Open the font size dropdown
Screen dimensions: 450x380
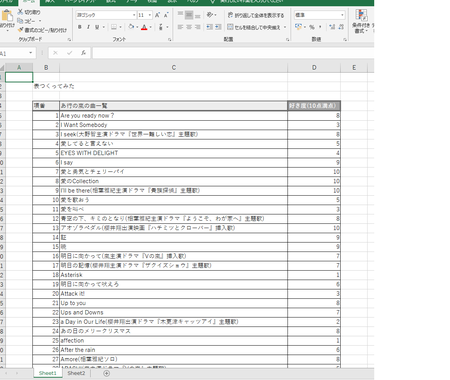click(150, 15)
